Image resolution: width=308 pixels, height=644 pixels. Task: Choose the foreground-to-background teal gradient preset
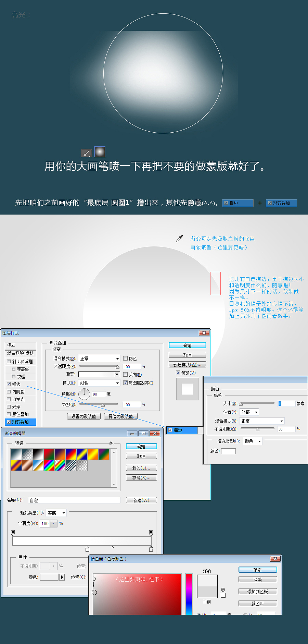[x=16, y=454]
